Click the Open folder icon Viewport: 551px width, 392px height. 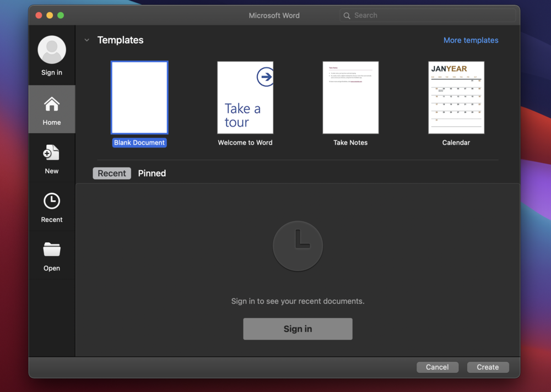pyautogui.click(x=52, y=250)
